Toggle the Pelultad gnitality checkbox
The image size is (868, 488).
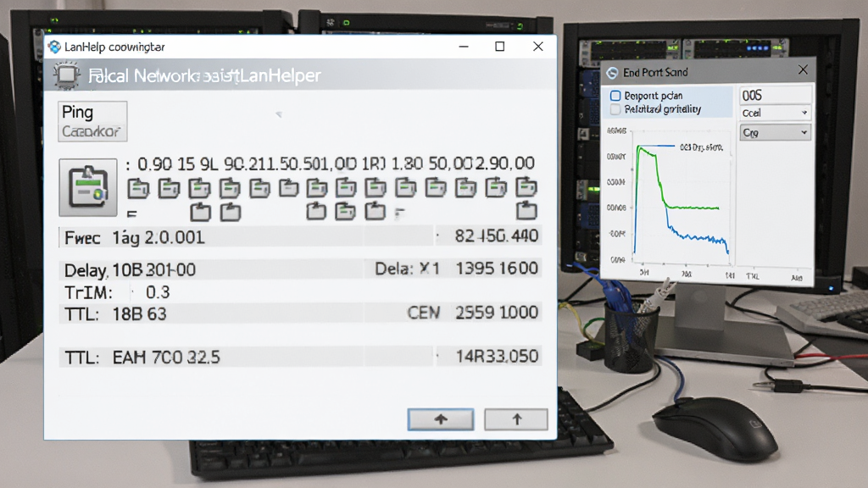click(x=615, y=109)
